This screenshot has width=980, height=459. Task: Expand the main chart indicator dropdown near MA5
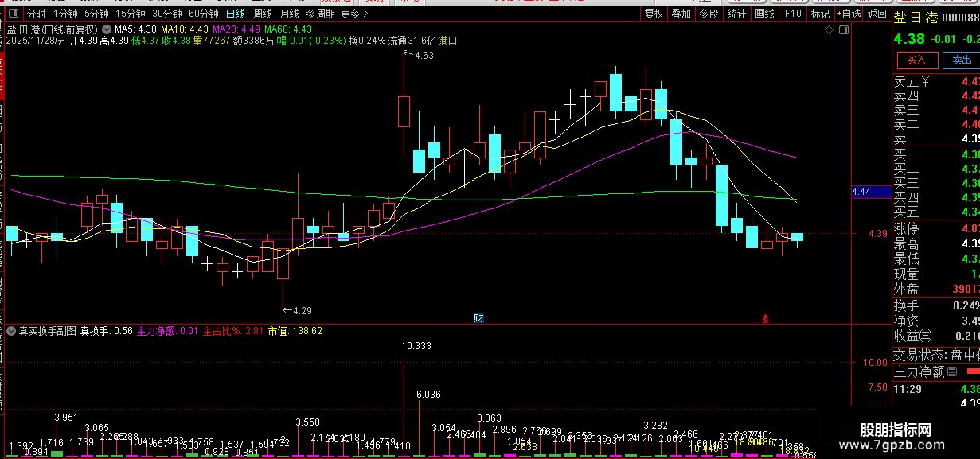107,29
